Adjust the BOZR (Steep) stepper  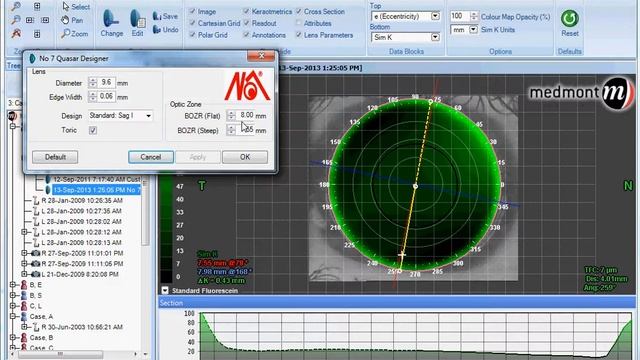click(x=231, y=130)
